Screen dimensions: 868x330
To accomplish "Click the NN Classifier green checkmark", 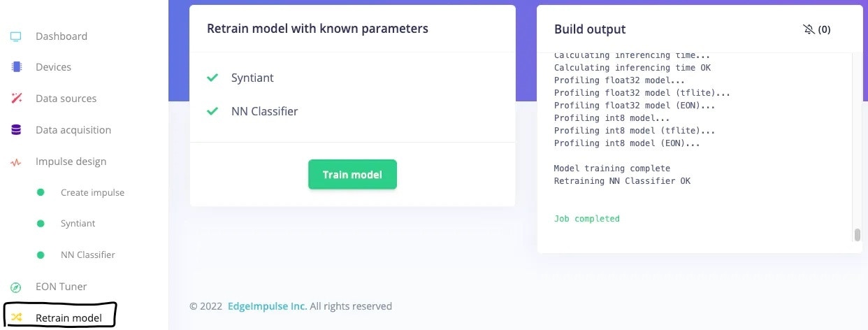I will (x=212, y=111).
